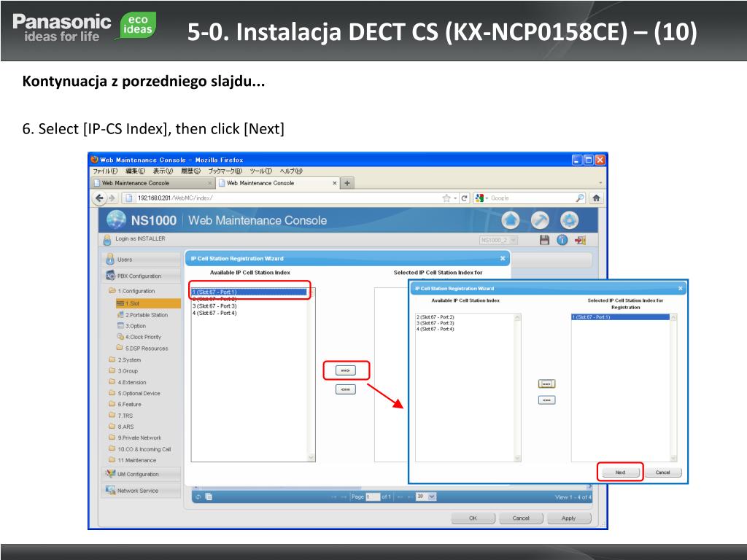
Task: Expand the 11.Maintenance folder
Action: [x=112, y=460]
